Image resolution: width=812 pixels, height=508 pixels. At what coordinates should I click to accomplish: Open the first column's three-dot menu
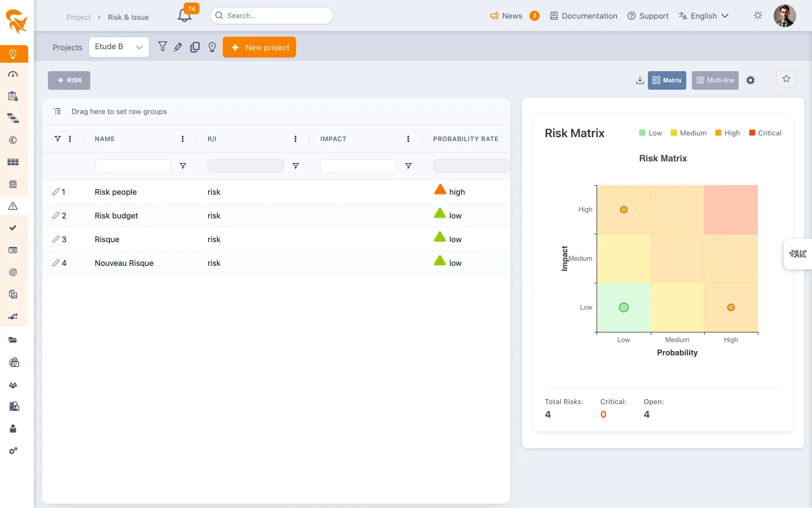pos(70,139)
